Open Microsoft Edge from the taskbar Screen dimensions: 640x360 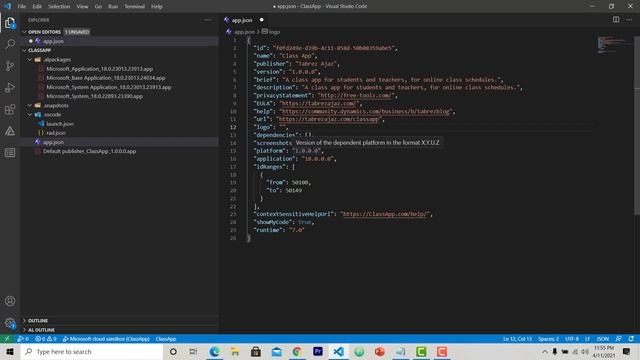(x=214, y=351)
